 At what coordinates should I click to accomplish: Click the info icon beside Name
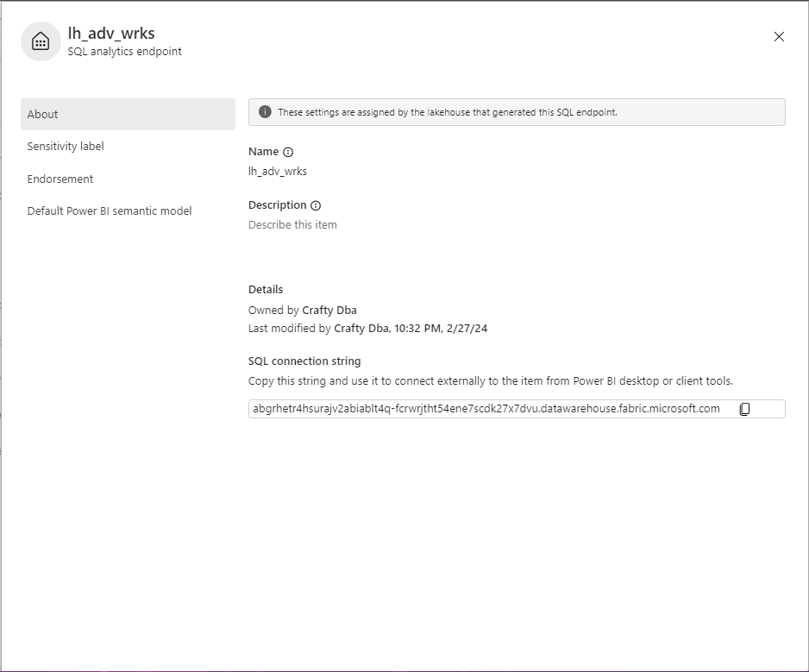[288, 152]
